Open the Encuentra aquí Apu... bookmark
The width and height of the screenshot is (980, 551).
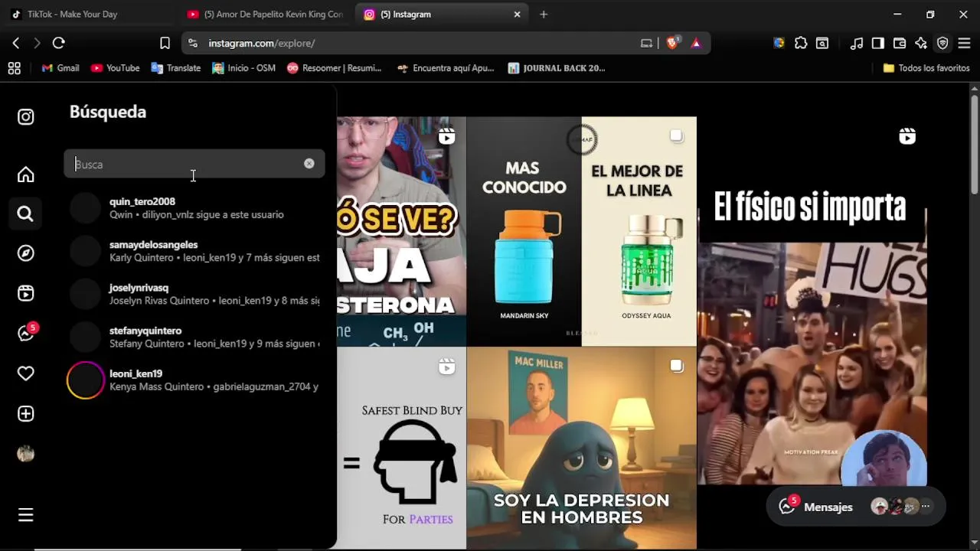pyautogui.click(x=446, y=68)
